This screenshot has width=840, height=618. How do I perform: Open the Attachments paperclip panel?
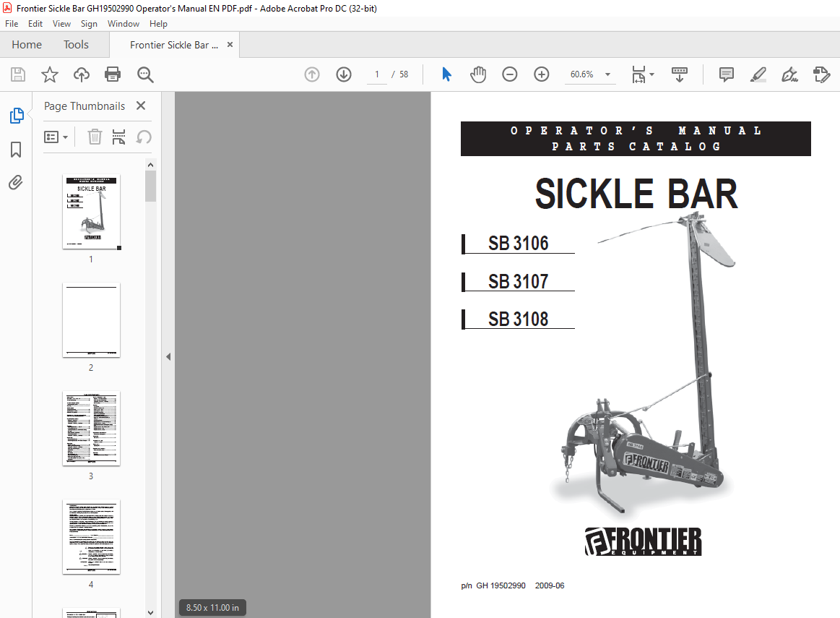tap(16, 183)
